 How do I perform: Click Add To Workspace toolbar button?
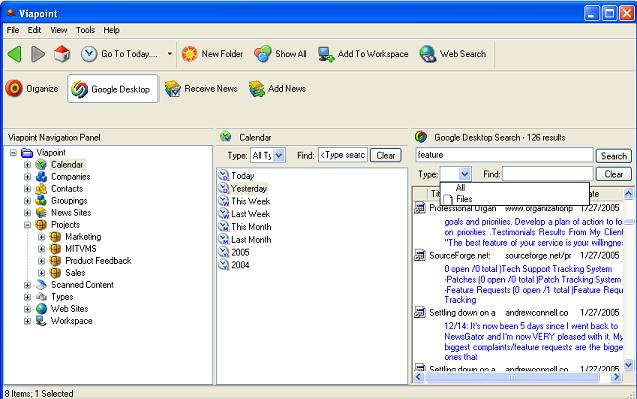(x=363, y=54)
